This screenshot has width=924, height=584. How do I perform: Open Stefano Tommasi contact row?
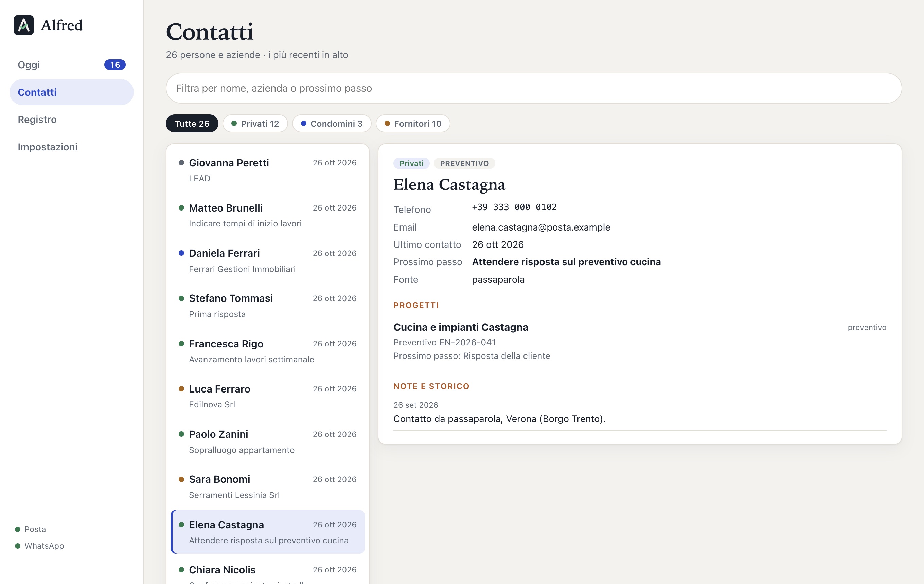pyautogui.click(x=267, y=306)
